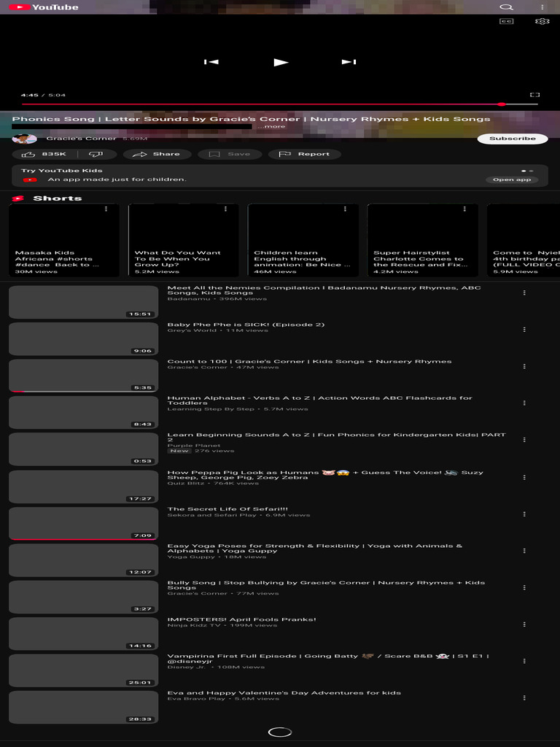This screenshot has width=560, height=747.
Task: Open 'The Secret Life Of Sefari!!!' title
Action: (x=227, y=508)
